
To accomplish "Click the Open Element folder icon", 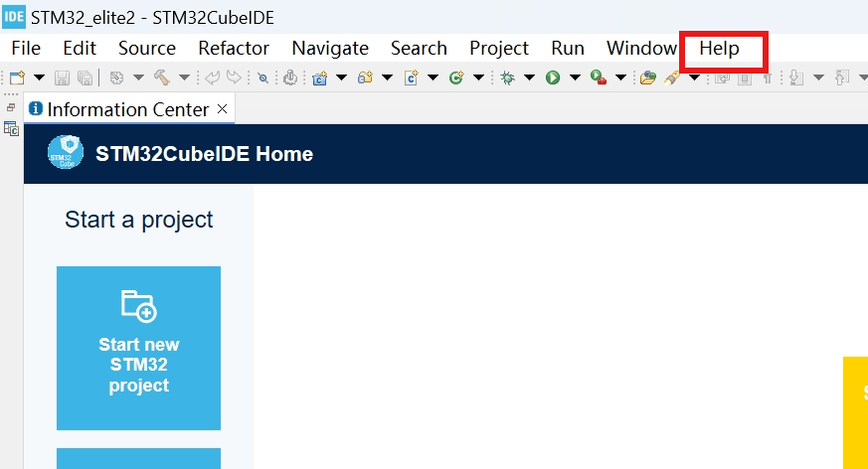I will (647, 77).
